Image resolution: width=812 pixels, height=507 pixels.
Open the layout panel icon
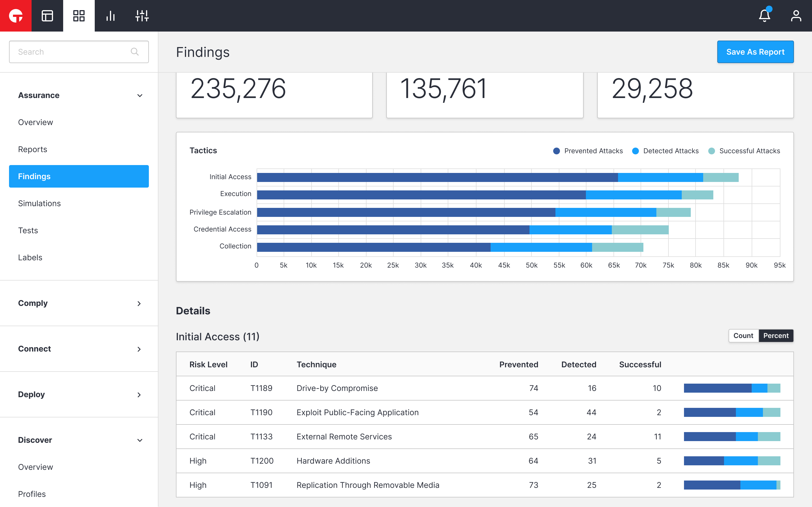pyautogui.click(x=47, y=16)
